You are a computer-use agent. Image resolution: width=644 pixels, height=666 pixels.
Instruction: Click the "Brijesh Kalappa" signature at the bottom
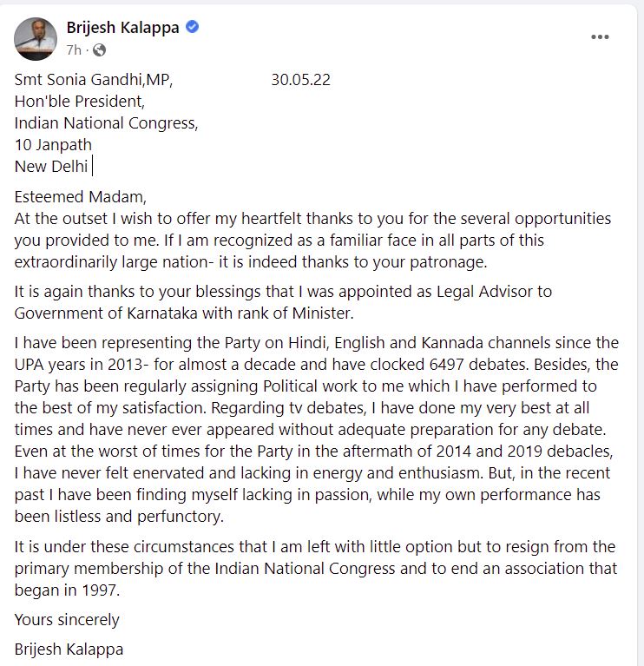coord(69,649)
